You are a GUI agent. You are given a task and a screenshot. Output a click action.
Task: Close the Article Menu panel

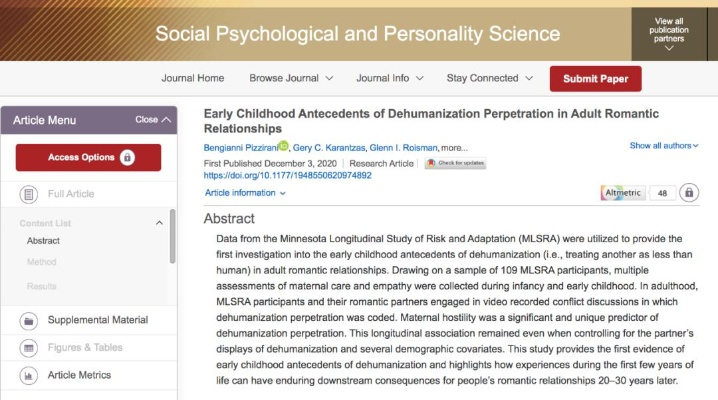coord(153,120)
